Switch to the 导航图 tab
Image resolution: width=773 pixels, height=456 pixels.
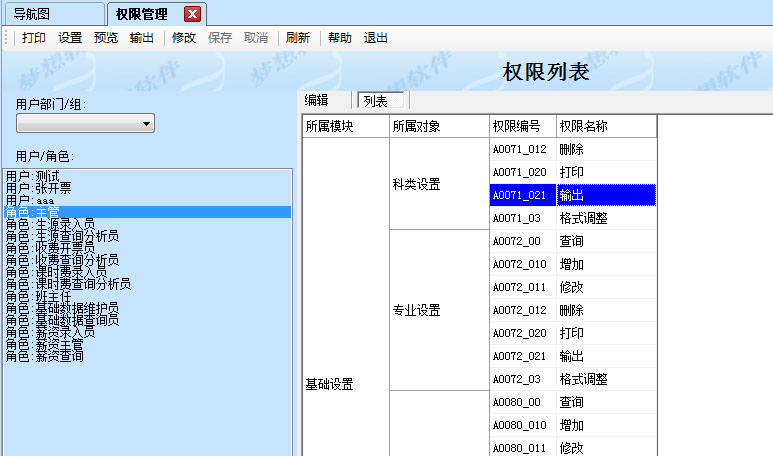(54, 14)
